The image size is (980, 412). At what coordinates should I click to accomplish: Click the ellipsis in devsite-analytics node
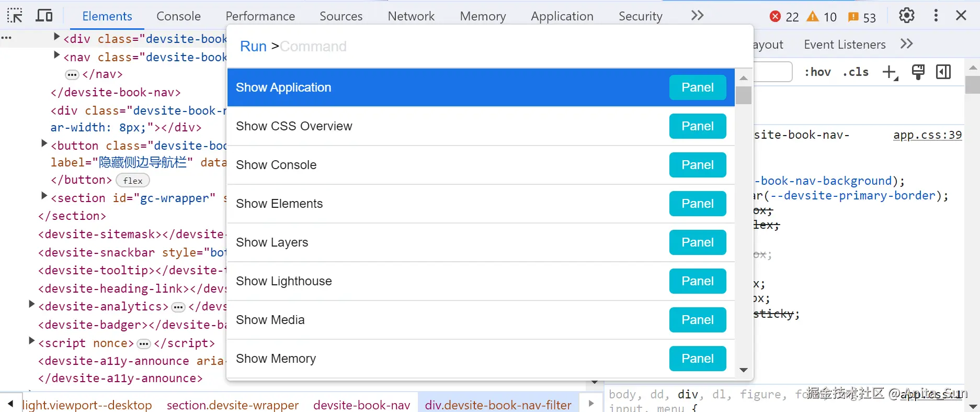178,307
